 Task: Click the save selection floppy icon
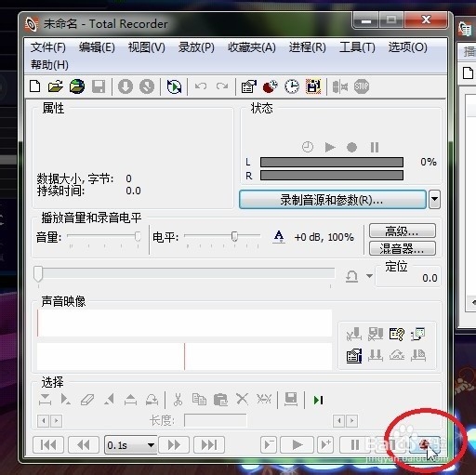[x=291, y=400]
